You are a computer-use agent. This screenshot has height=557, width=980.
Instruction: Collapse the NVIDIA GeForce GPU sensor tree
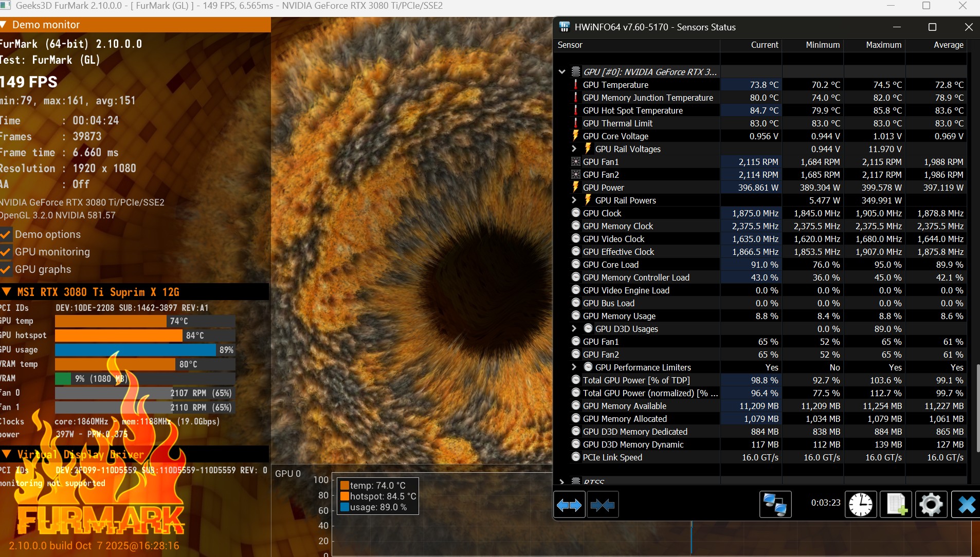point(562,72)
